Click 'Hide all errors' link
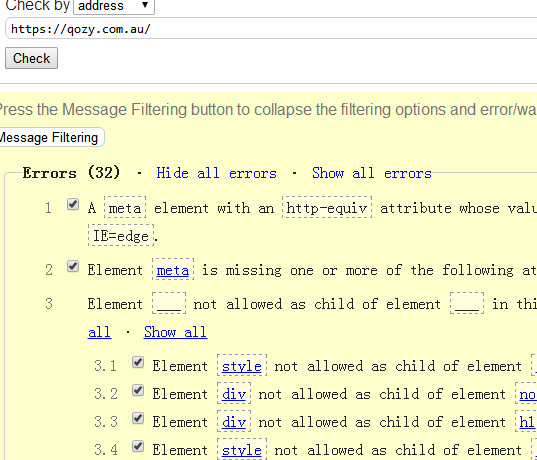The height and width of the screenshot is (460, 537). click(x=216, y=173)
